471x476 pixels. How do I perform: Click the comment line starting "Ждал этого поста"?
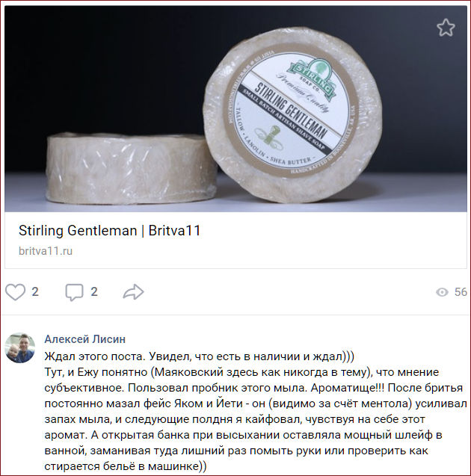(199, 356)
